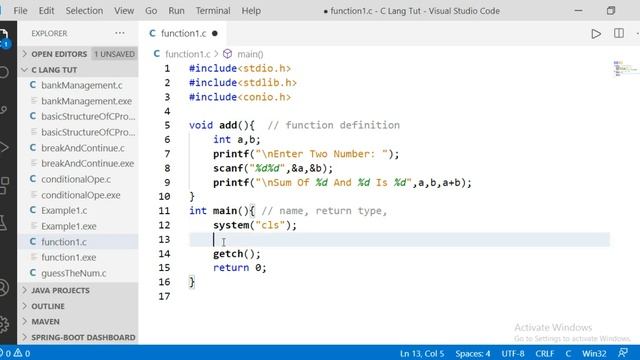Open conditionalOpe.c file
The height and width of the screenshot is (360, 640).
pos(76,179)
